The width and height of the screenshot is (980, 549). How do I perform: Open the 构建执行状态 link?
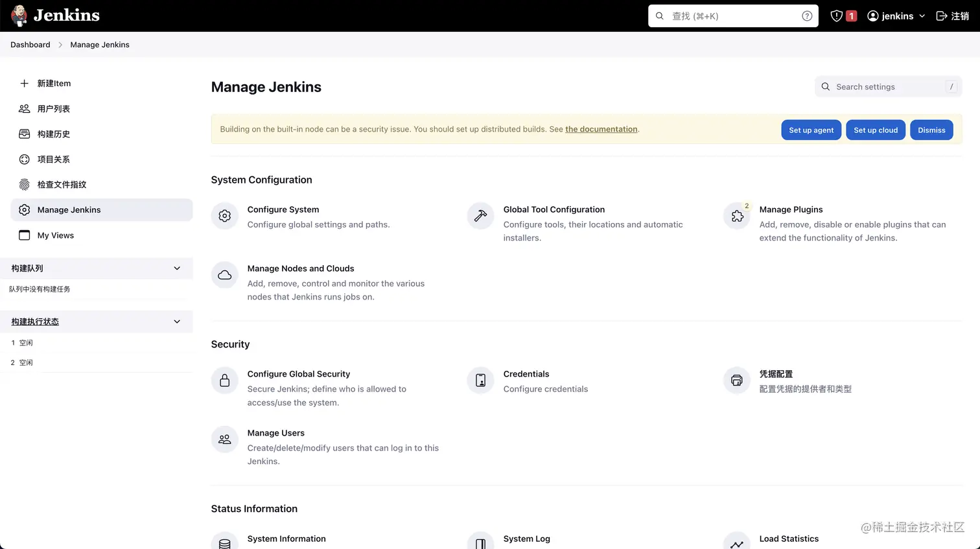tap(35, 321)
